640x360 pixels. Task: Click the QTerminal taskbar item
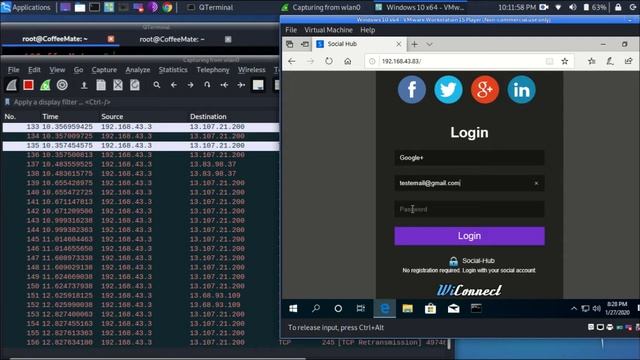[x=210, y=7]
